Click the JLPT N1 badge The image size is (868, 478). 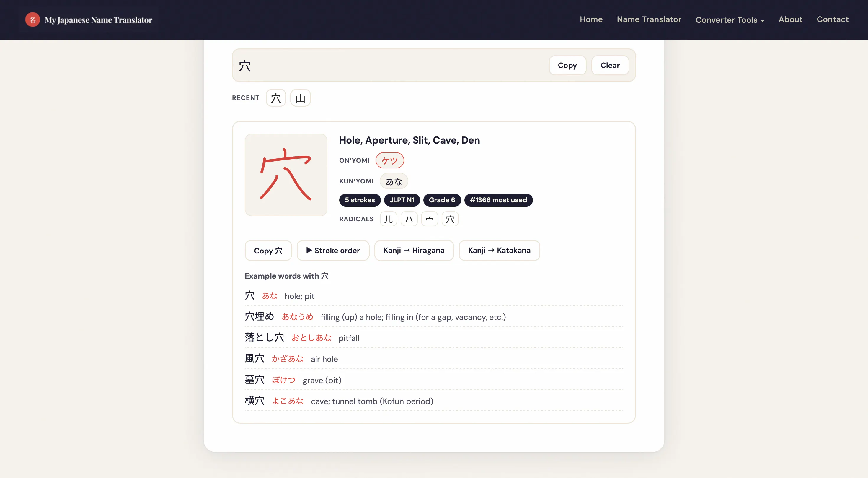point(402,200)
